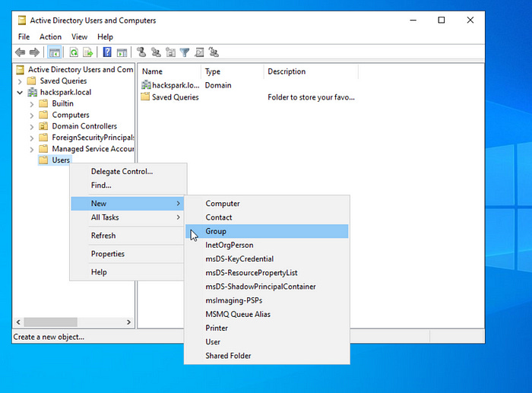Create a new Group from submenu

267,231
